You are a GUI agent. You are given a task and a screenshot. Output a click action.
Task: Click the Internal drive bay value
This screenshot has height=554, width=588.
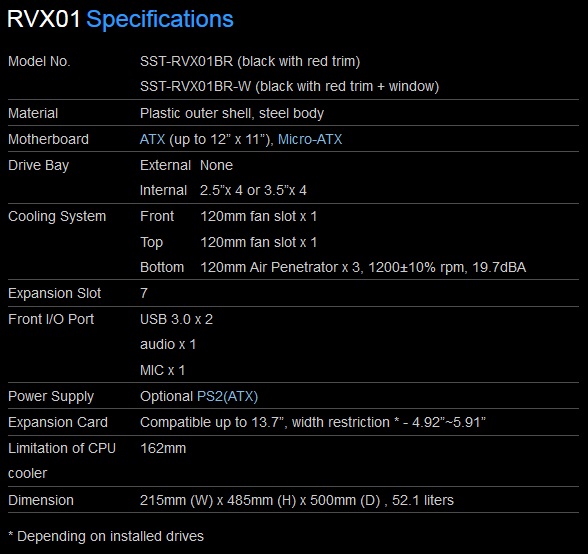point(253,190)
